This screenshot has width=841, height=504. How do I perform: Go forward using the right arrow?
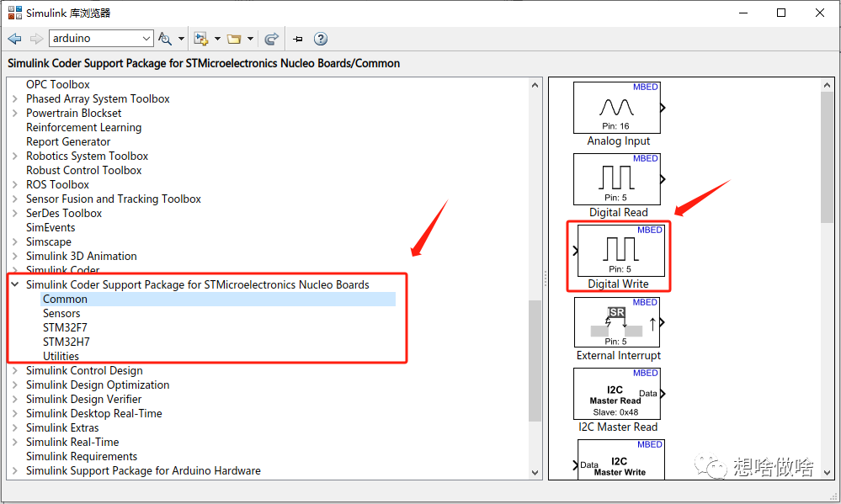tap(36, 39)
